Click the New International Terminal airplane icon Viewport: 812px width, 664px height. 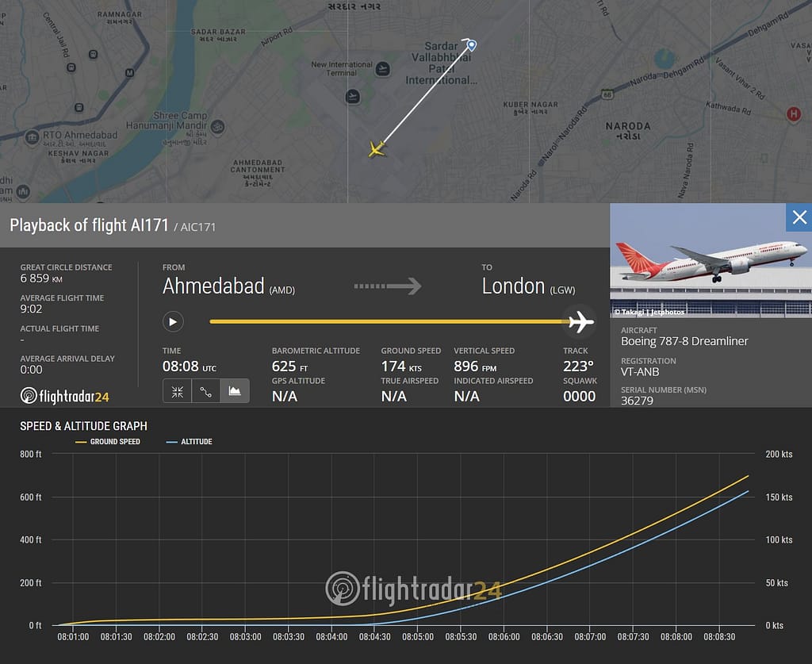coord(383,68)
